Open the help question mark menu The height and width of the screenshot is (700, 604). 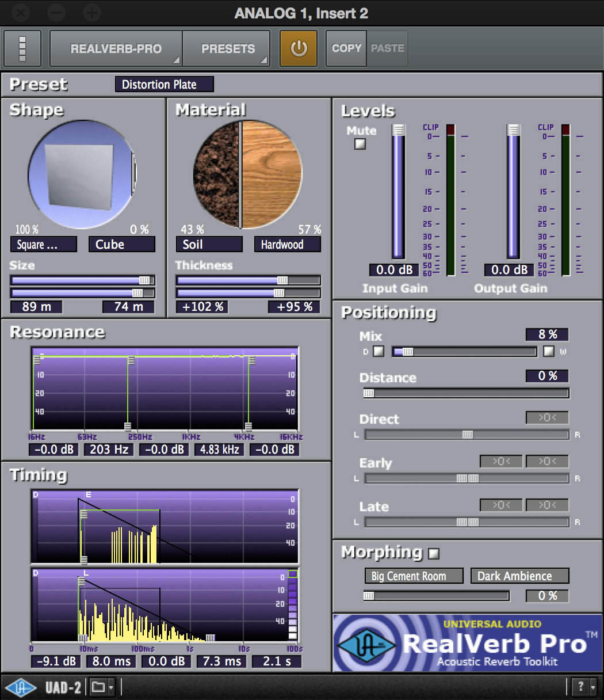(x=585, y=687)
